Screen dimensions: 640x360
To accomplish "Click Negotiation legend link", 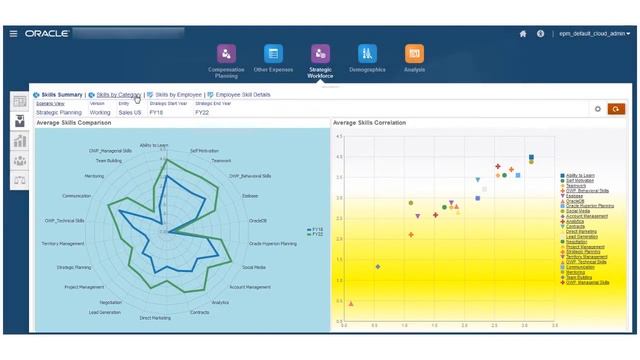I will pyautogui.click(x=576, y=242).
